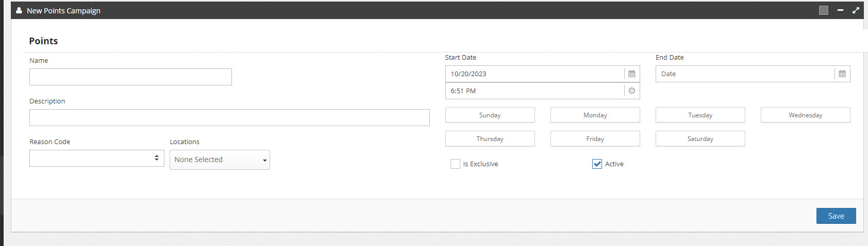Click into the Description field

pos(229,117)
